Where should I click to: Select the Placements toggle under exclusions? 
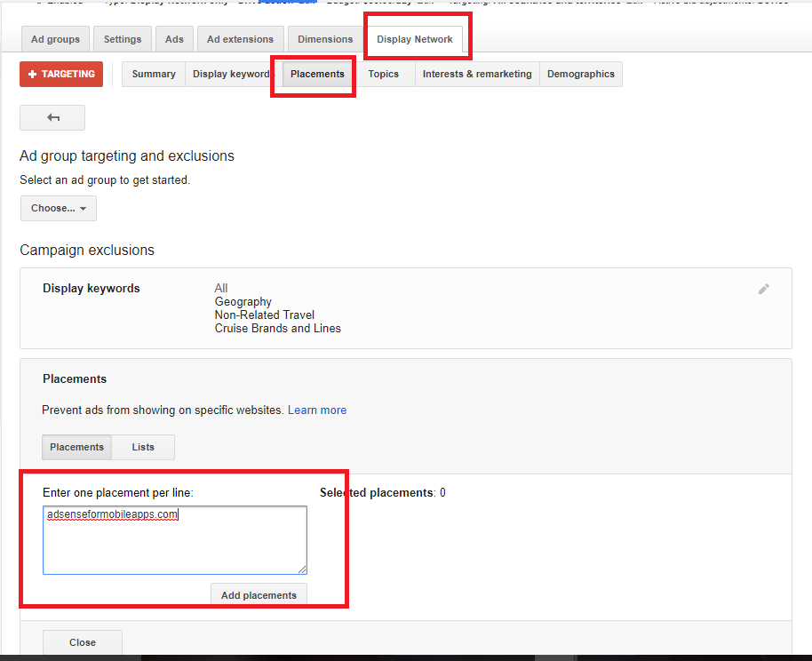tap(76, 447)
